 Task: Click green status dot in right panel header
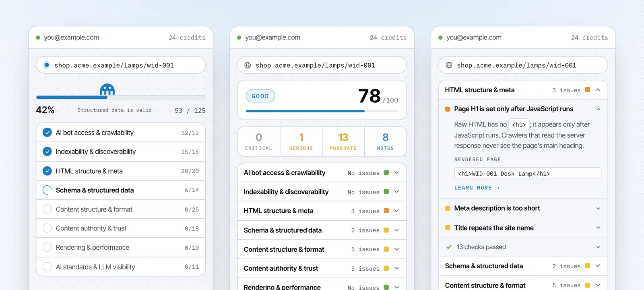[440, 37]
